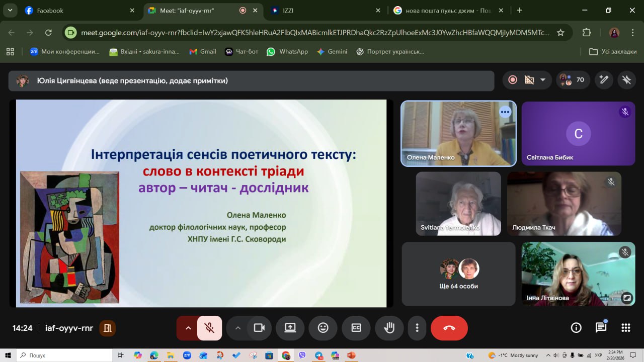This screenshot has width=644, height=362.
Task: Open the meeting chat panel
Action: pos(601,328)
